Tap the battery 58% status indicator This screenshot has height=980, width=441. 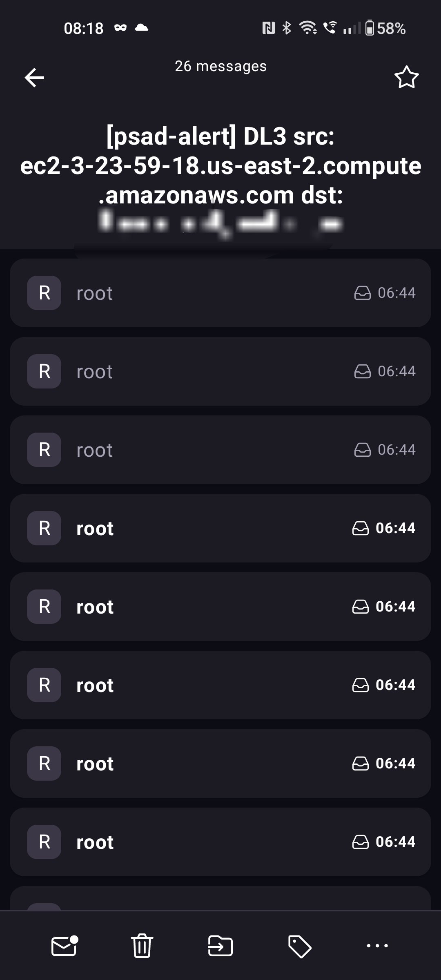pos(385,28)
